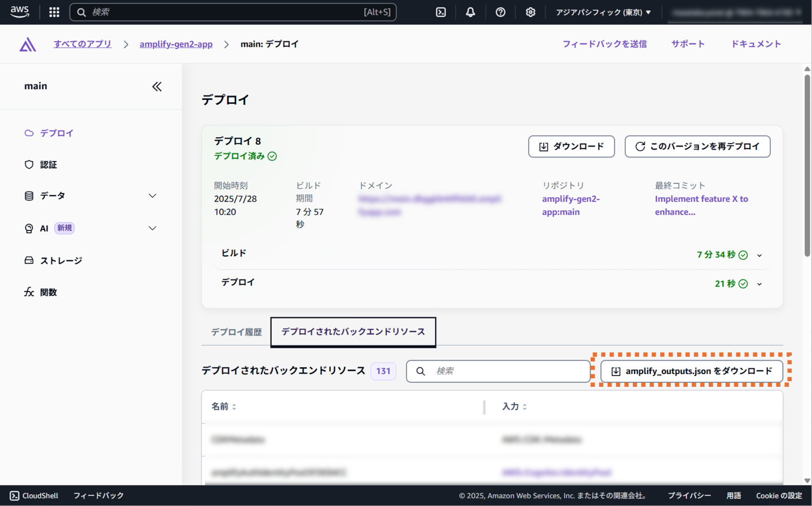Click the storage drive icon beside ストレージ
This screenshot has height=506, width=812.
[x=29, y=260]
